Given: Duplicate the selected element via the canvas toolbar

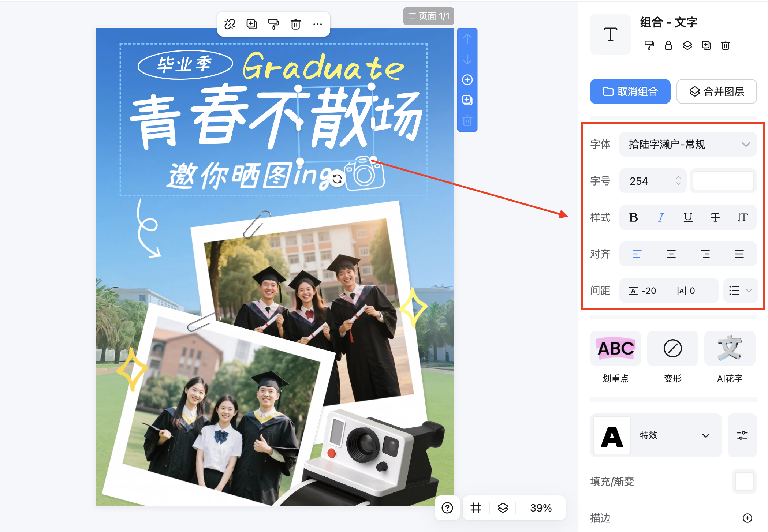Looking at the screenshot, I should pos(251,24).
